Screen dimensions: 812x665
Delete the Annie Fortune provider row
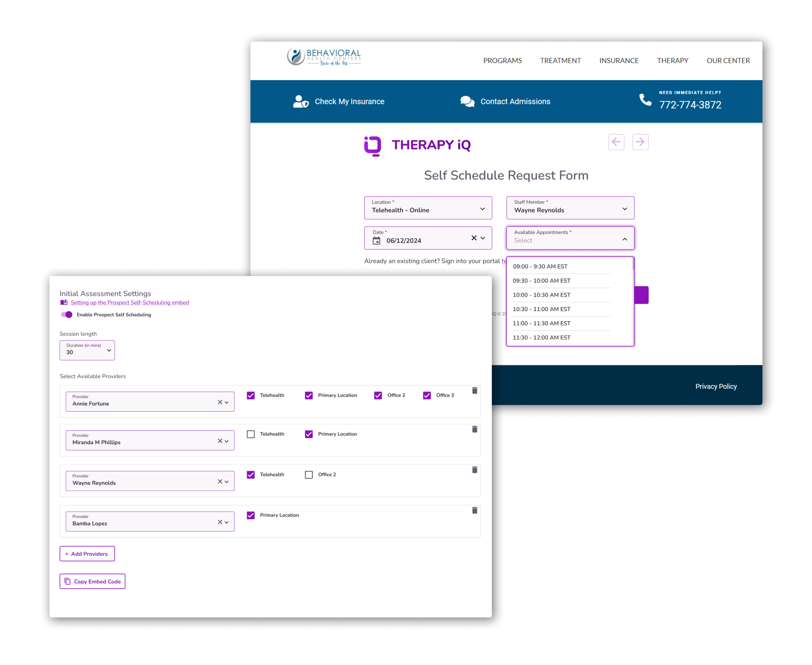(x=474, y=390)
